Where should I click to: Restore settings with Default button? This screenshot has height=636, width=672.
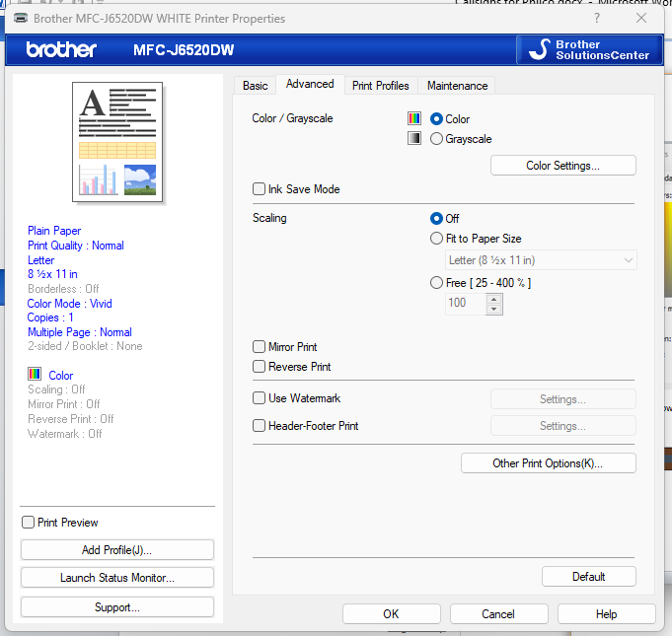click(x=589, y=577)
